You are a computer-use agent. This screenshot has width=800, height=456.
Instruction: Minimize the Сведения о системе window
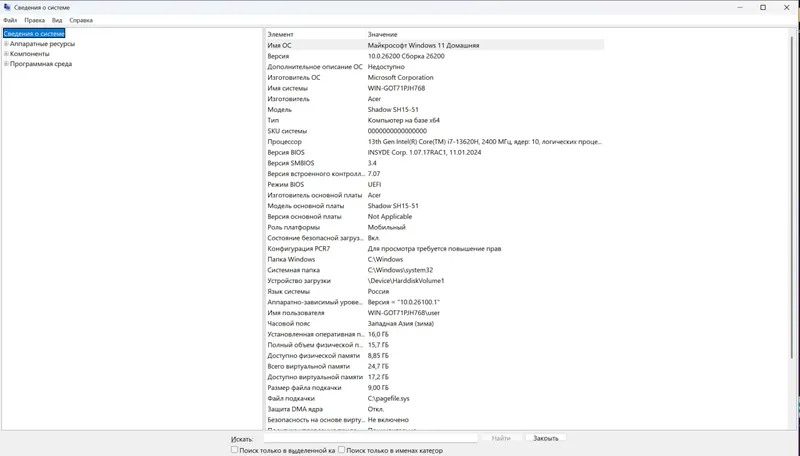point(740,7)
